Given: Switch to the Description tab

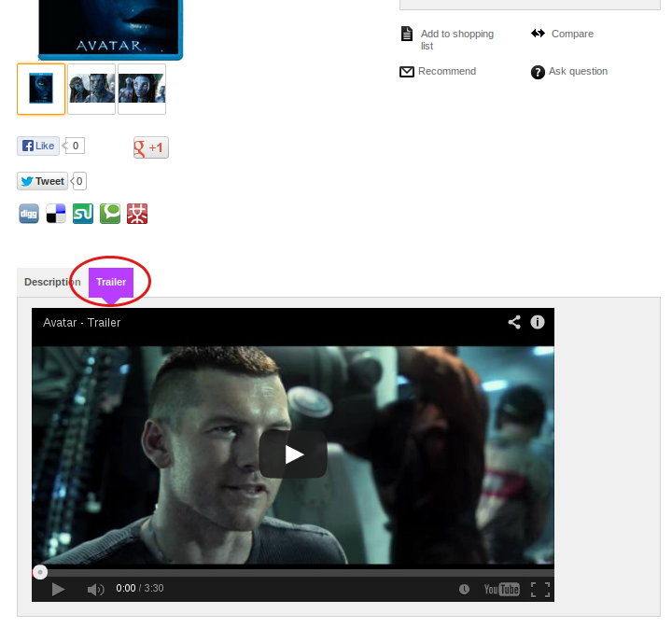Looking at the screenshot, I should tap(52, 282).
